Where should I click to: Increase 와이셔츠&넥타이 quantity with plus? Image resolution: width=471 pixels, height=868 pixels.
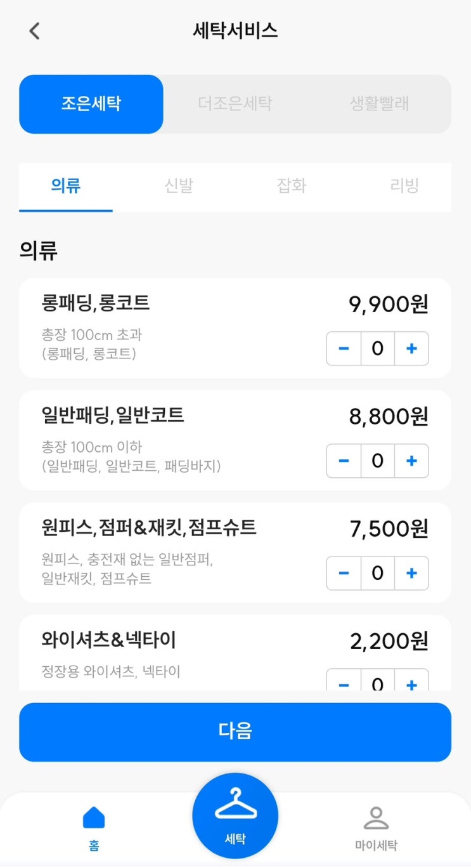411,683
